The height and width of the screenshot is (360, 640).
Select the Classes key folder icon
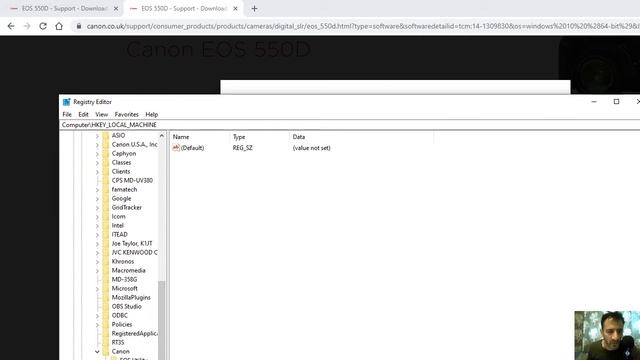(x=106, y=162)
